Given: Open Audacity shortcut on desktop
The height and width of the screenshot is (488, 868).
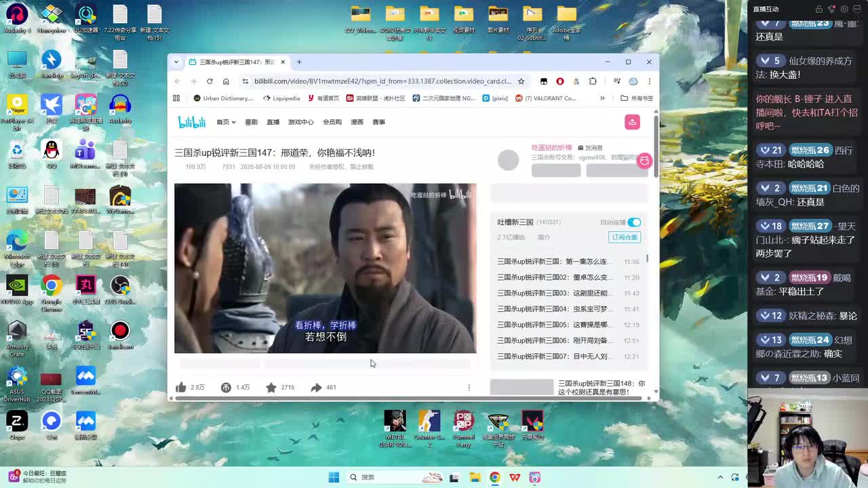Looking at the screenshot, I should point(120,108).
